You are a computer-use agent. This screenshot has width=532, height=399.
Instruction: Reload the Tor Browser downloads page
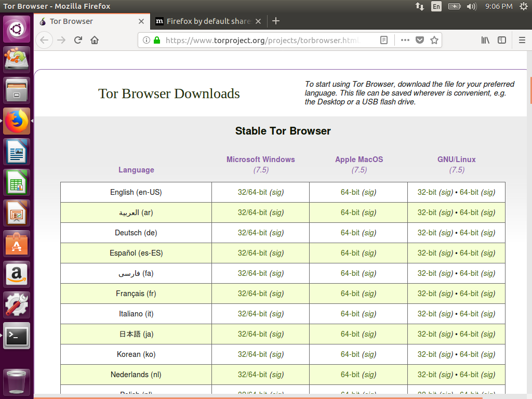click(x=77, y=40)
